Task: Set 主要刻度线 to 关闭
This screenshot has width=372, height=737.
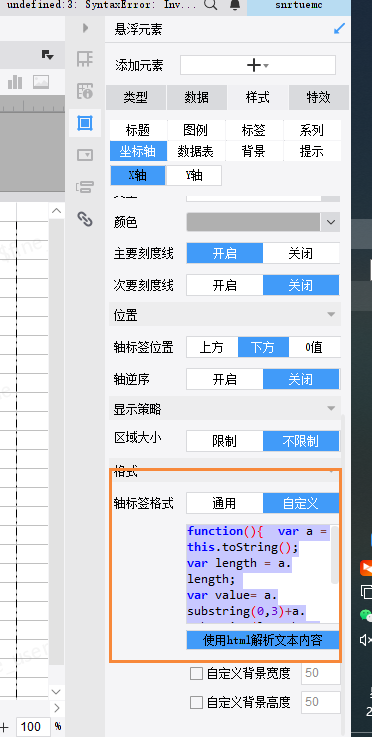Action: point(301,253)
